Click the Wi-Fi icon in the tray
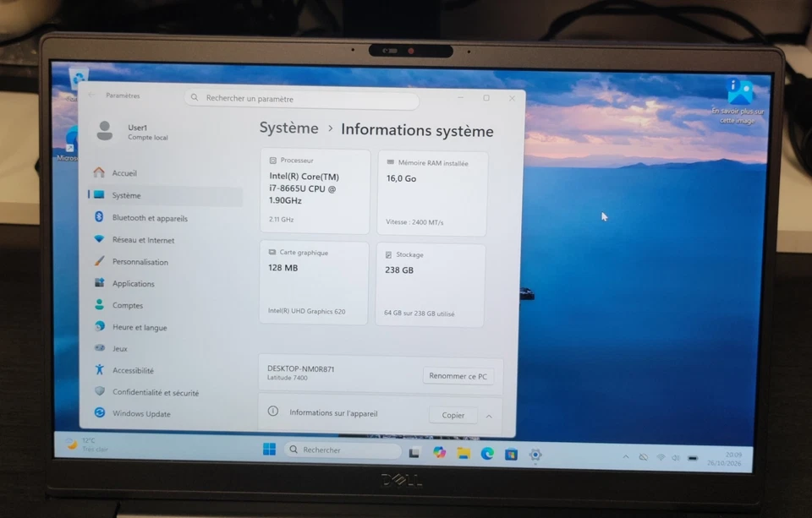 tap(661, 458)
